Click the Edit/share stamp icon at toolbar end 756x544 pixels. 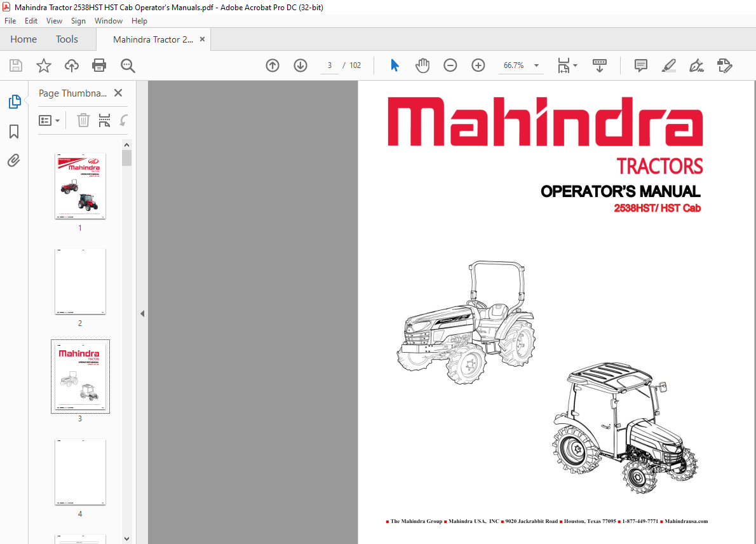tap(724, 65)
